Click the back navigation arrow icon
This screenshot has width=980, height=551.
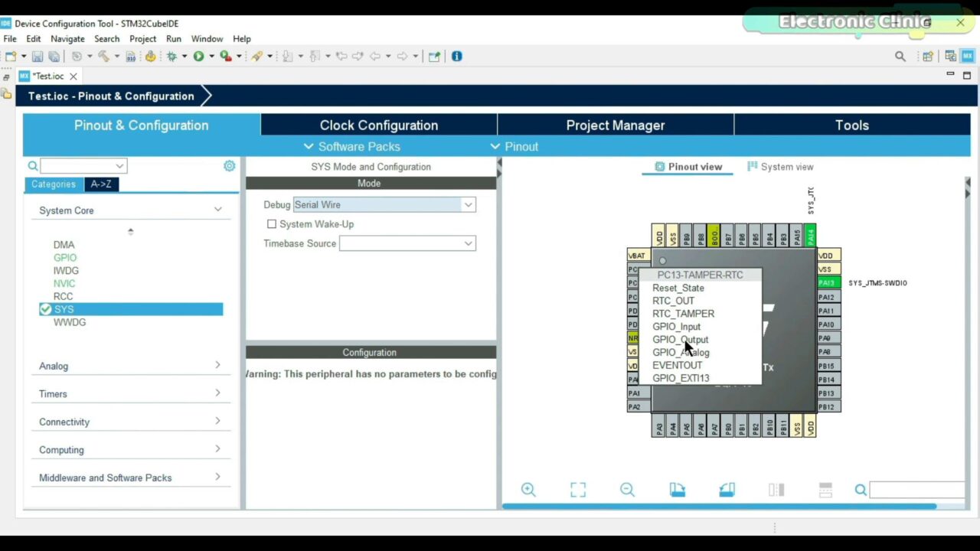coord(375,57)
